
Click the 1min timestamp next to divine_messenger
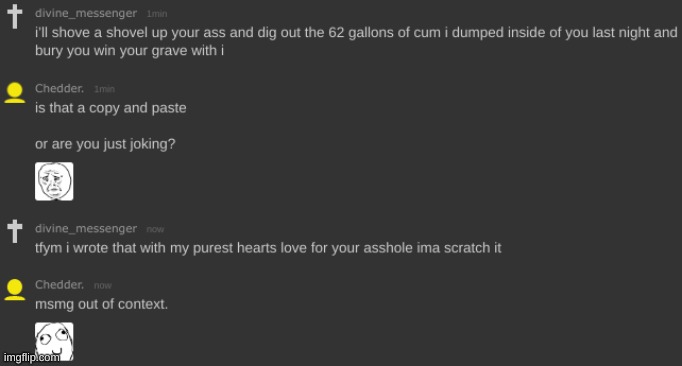pos(157,14)
